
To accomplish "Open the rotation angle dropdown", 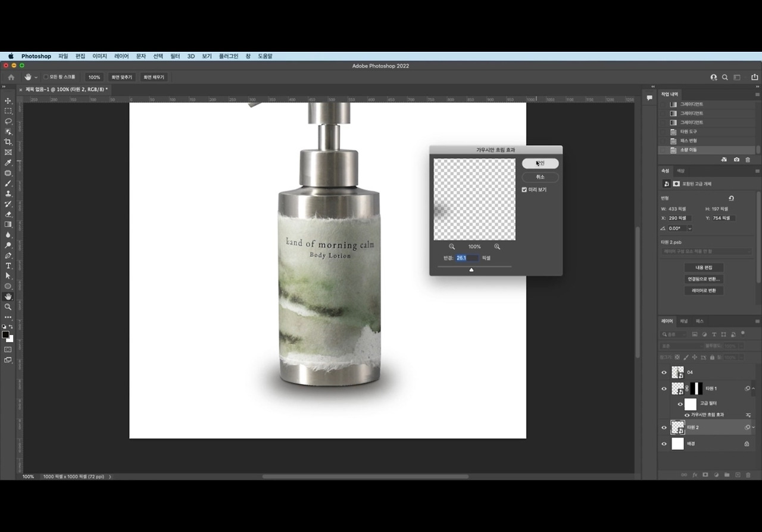I will pos(689,229).
